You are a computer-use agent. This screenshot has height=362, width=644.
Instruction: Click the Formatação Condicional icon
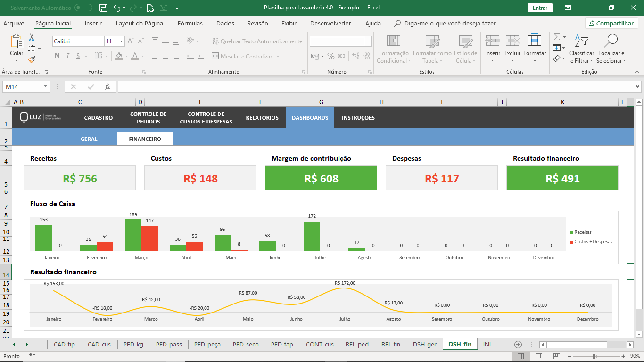393,41
